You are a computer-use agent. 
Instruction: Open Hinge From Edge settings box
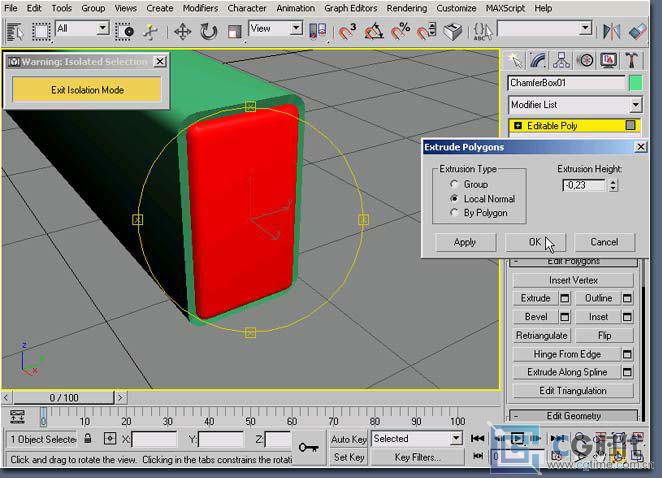coord(627,354)
